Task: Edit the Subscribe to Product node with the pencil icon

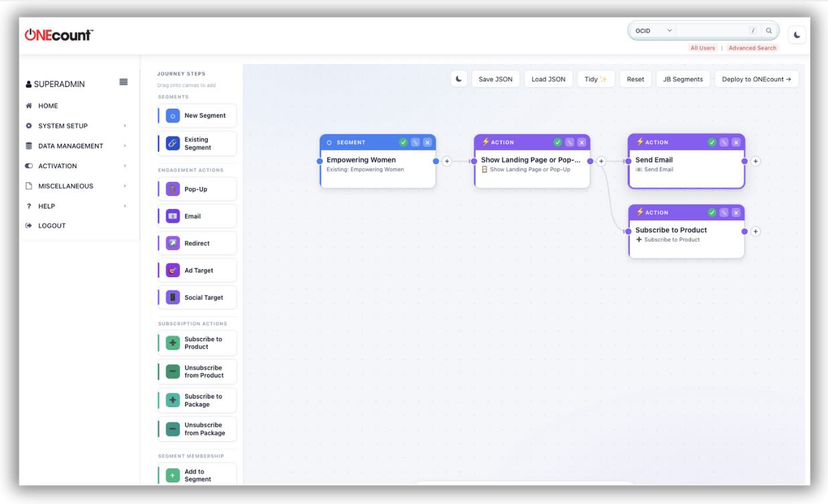Action: tap(724, 212)
